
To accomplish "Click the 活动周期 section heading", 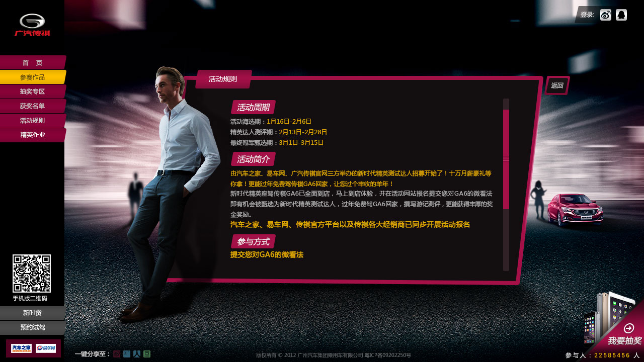I will pyautogui.click(x=253, y=108).
